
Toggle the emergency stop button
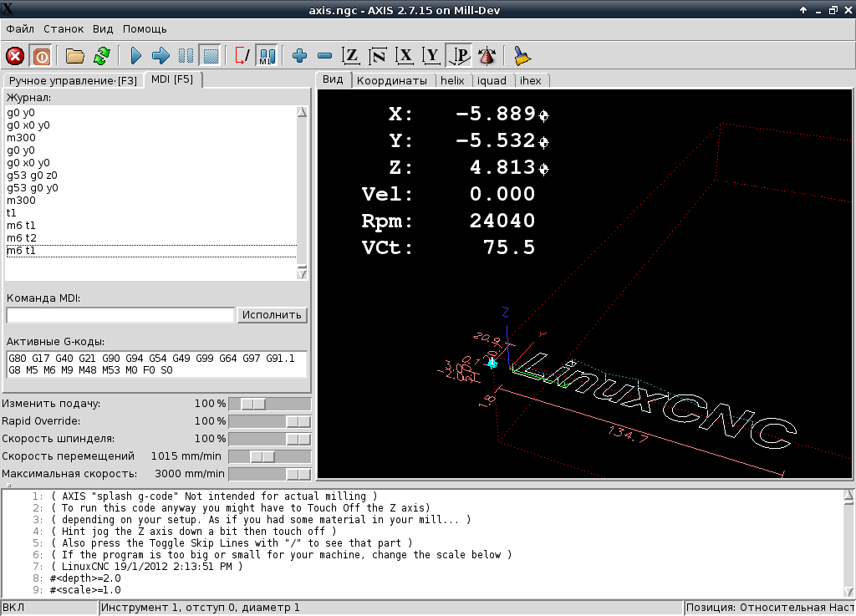tap(15, 56)
